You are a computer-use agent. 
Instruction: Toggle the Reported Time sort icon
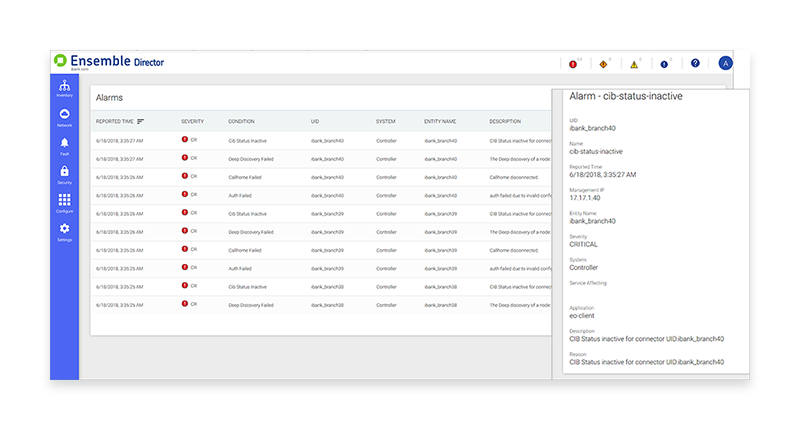tap(141, 121)
